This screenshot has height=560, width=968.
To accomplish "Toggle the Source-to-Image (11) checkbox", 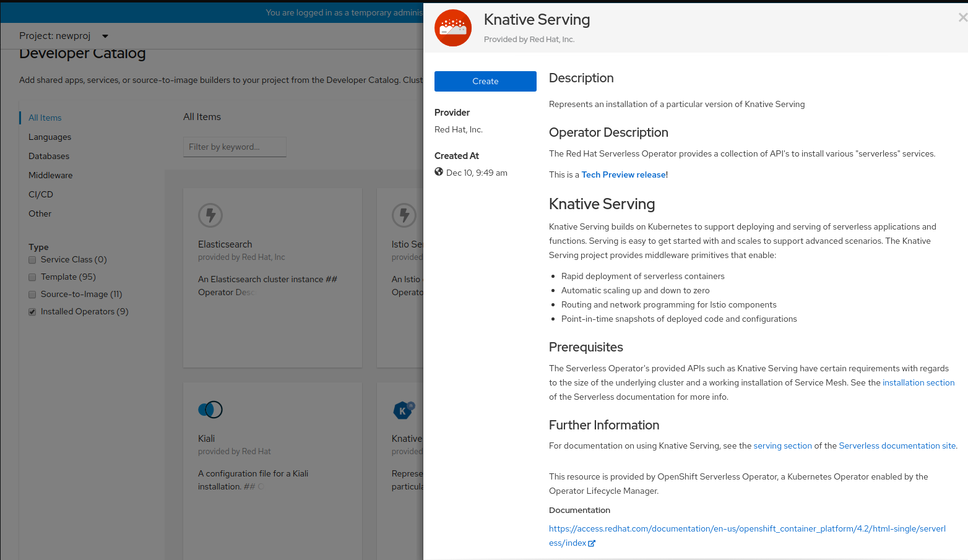I will pyautogui.click(x=32, y=295).
